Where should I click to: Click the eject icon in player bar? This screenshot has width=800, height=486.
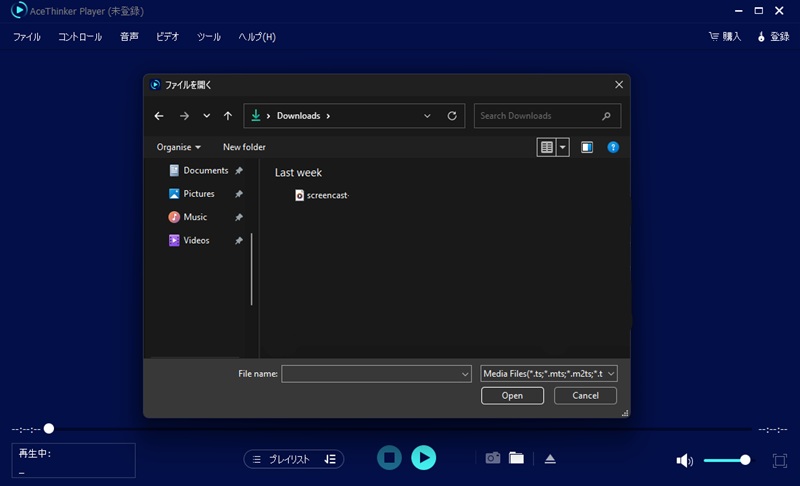(550, 458)
